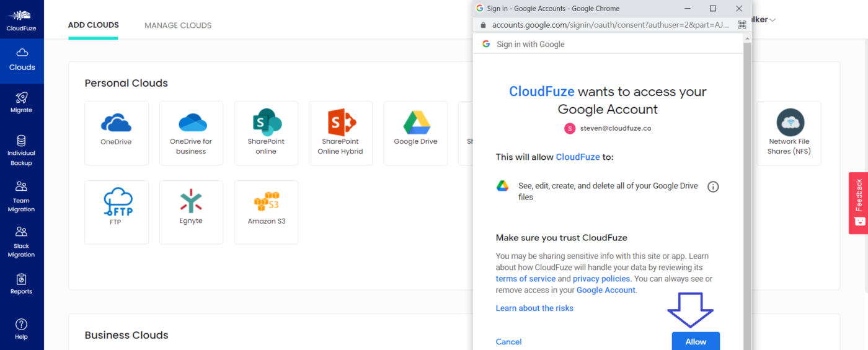Select the Google Drive card
Image resolution: width=868 pixels, height=350 pixels.
(415, 133)
